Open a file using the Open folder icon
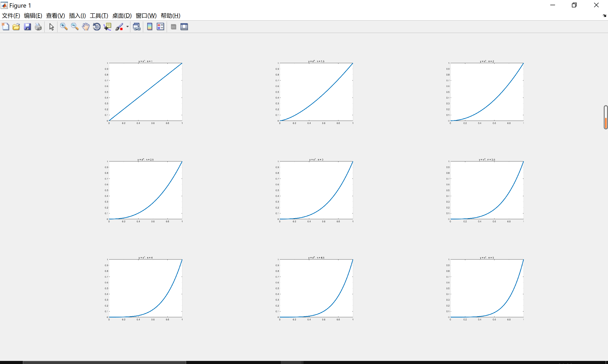This screenshot has height=364, width=608. point(16,27)
